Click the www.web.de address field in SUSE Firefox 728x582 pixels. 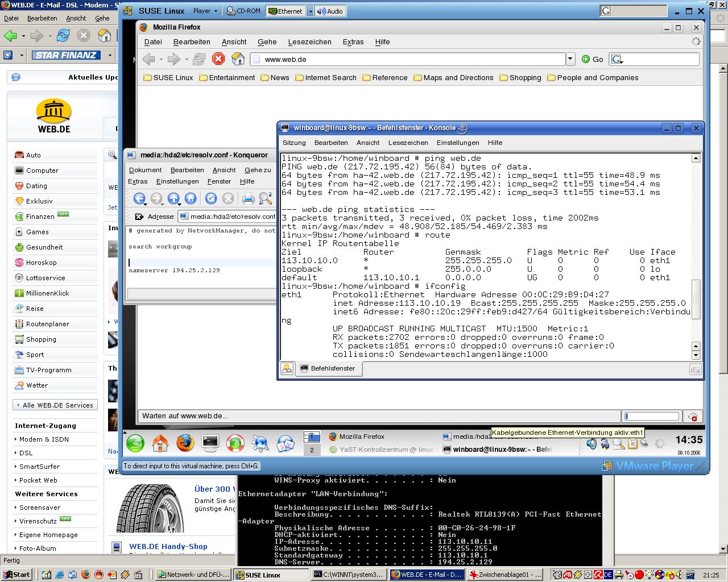(x=408, y=59)
